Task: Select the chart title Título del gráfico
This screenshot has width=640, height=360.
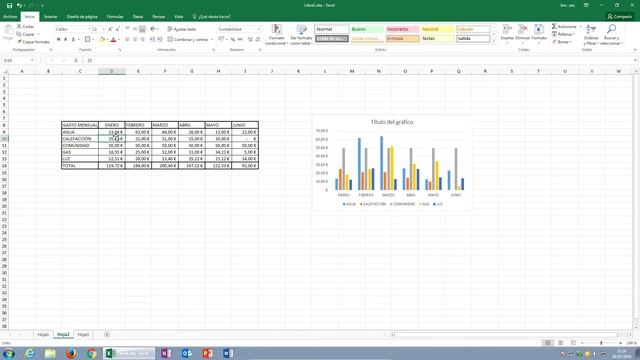Action: click(x=392, y=122)
